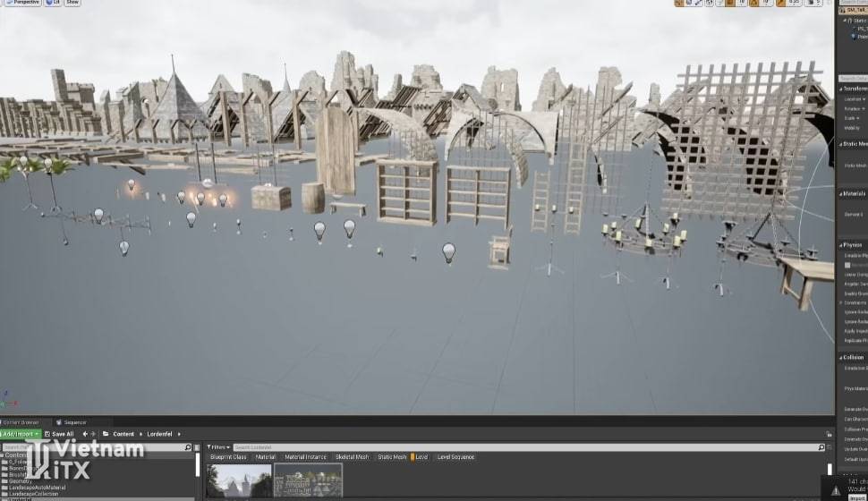Open the Lit view mode dropdown
868x501 pixels.
pos(53,3)
